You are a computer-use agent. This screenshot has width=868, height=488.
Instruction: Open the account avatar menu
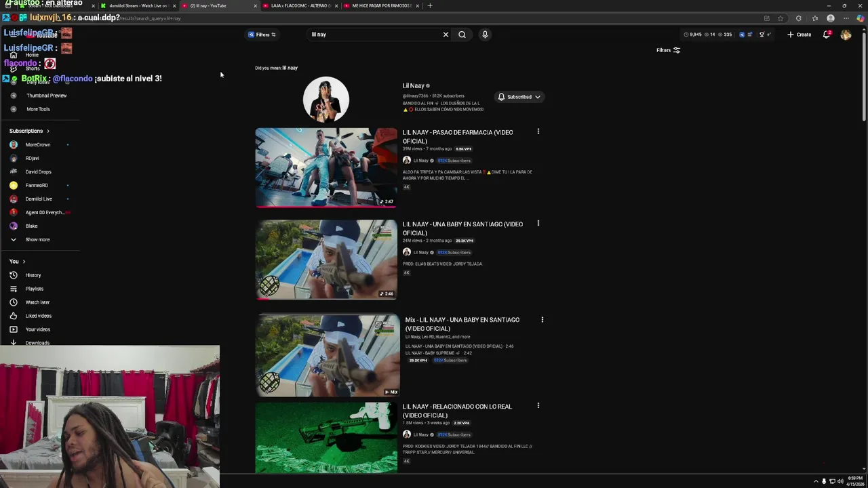(x=846, y=35)
